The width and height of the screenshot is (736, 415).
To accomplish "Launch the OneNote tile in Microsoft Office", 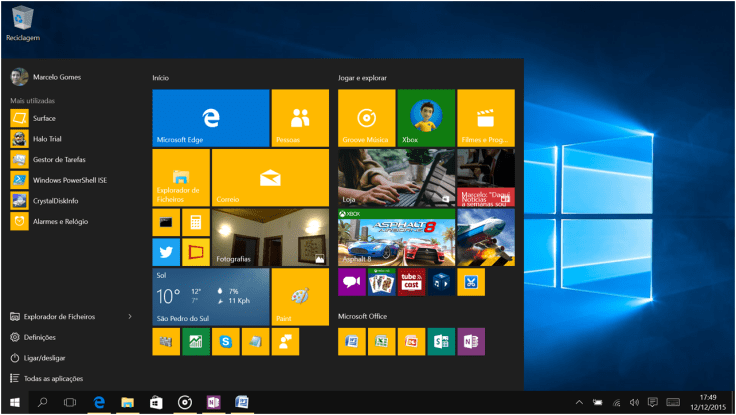I will click(471, 342).
